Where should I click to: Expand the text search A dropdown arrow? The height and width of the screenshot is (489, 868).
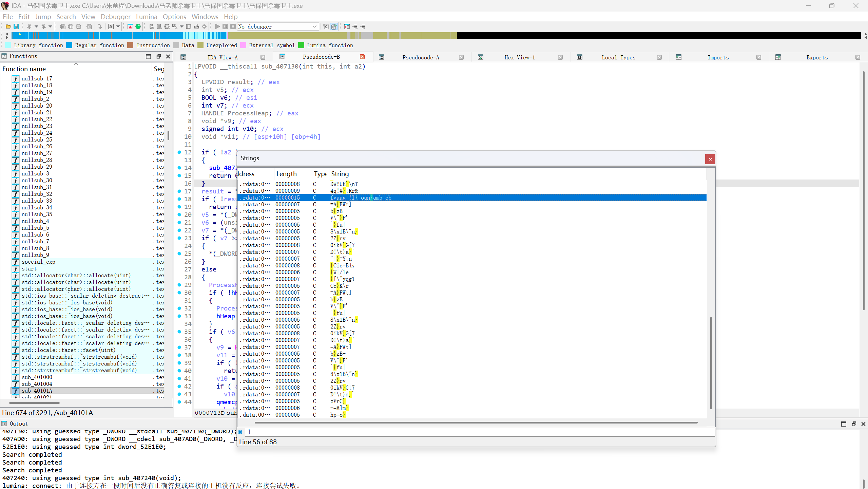click(118, 26)
